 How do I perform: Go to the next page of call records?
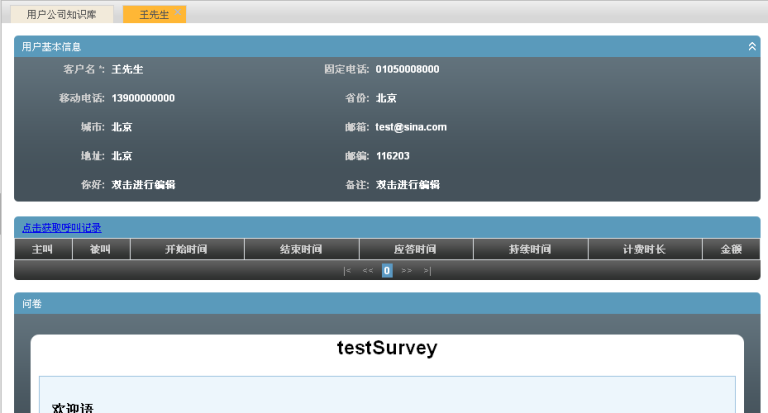pyautogui.click(x=407, y=271)
